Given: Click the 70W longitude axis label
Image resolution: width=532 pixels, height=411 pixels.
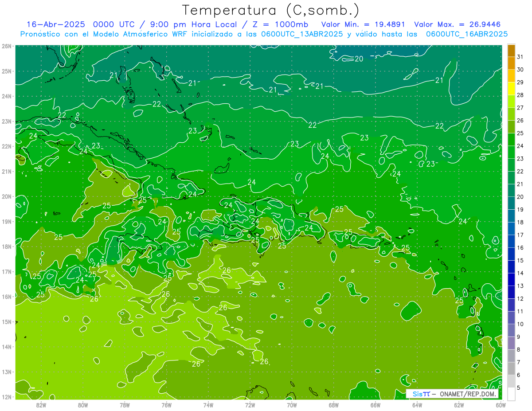Looking at the screenshot, I should point(292,405).
